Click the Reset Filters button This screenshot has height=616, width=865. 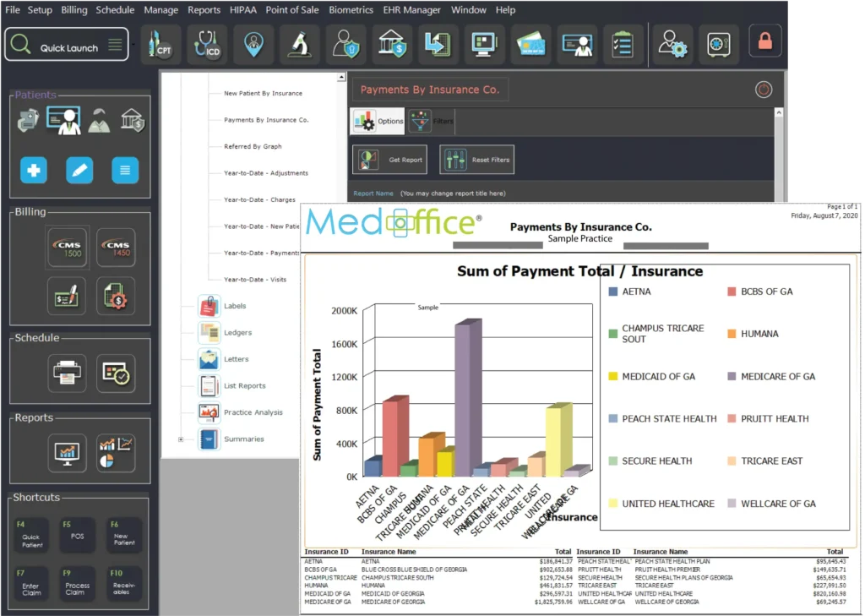477,160
